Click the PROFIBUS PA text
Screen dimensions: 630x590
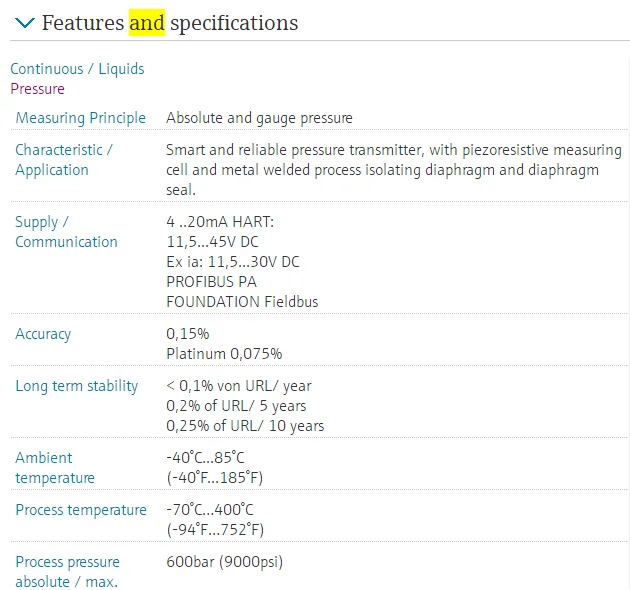point(211,282)
